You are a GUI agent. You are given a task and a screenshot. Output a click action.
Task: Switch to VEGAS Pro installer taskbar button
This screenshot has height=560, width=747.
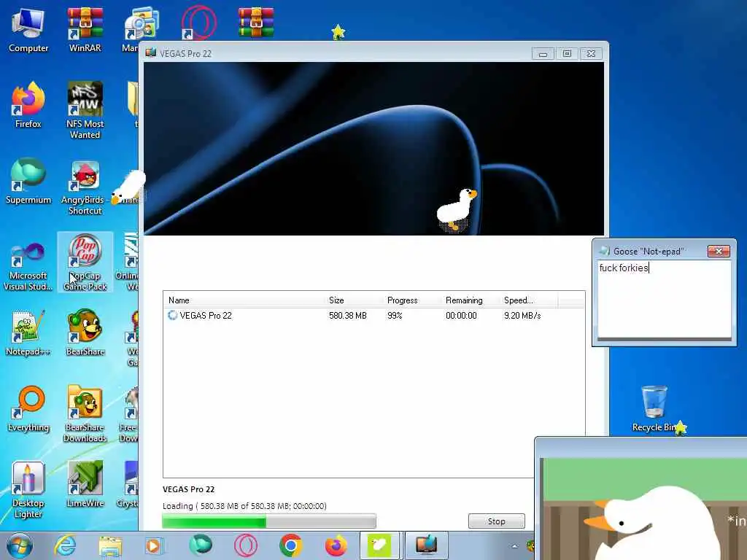point(426,545)
